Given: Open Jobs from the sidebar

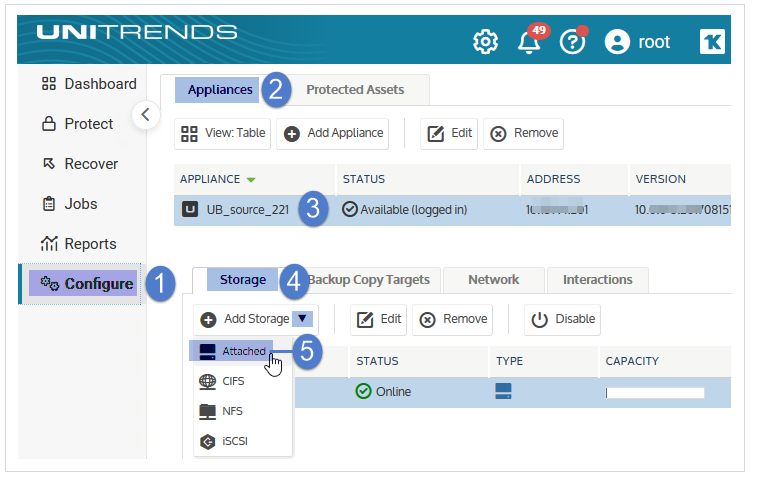Looking at the screenshot, I should (x=70, y=205).
